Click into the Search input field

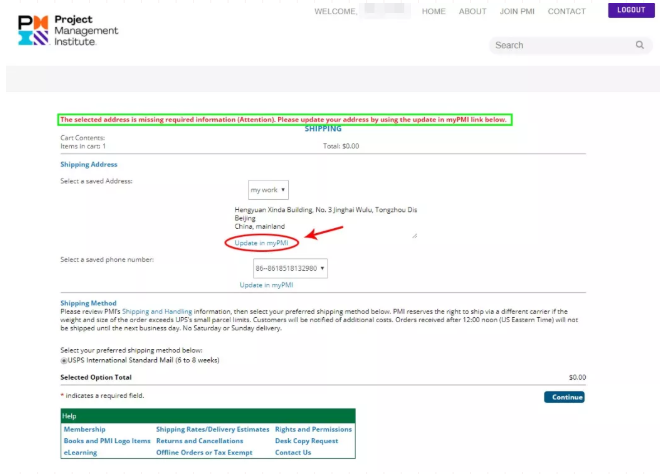click(560, 45)
